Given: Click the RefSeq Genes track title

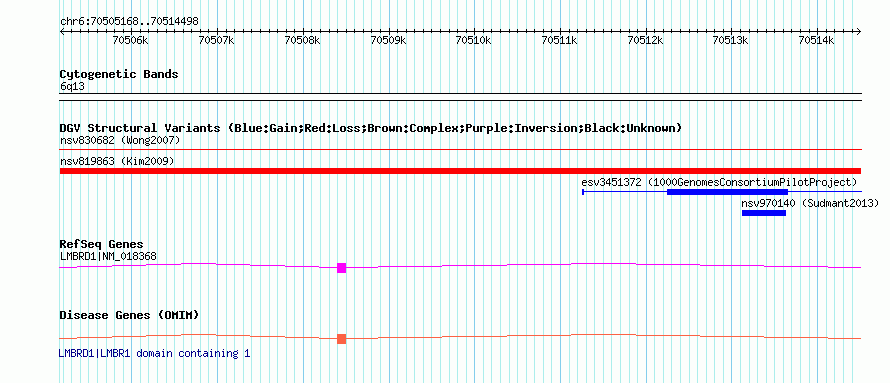Looking at the screenshot, I should tap(102, 245).
